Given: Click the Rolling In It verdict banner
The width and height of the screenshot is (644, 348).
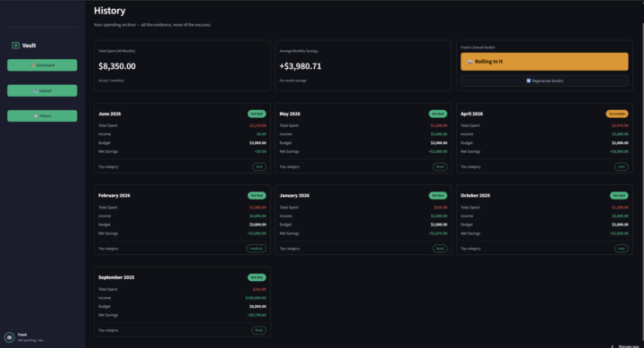Looking at the screenshot, I should (x=544, y=62).
